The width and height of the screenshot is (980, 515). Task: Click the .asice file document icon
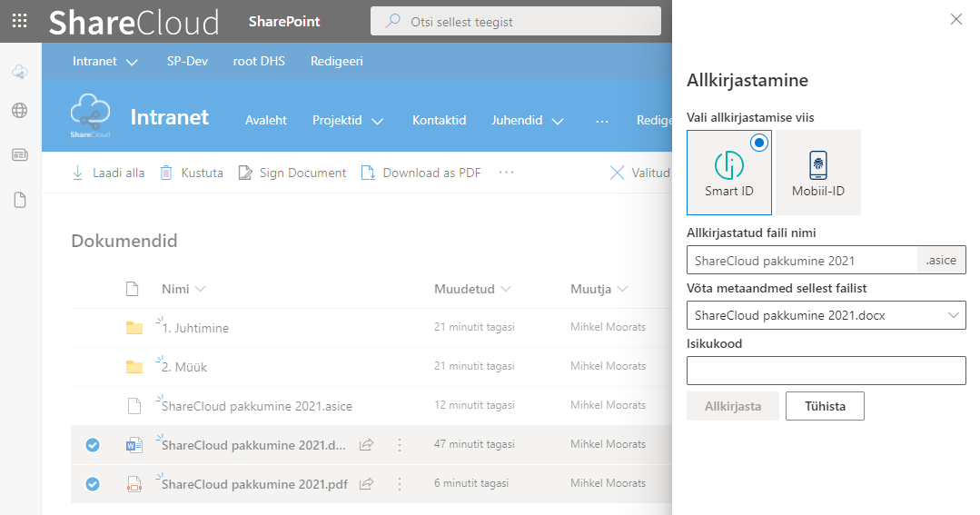pos(134,406)
